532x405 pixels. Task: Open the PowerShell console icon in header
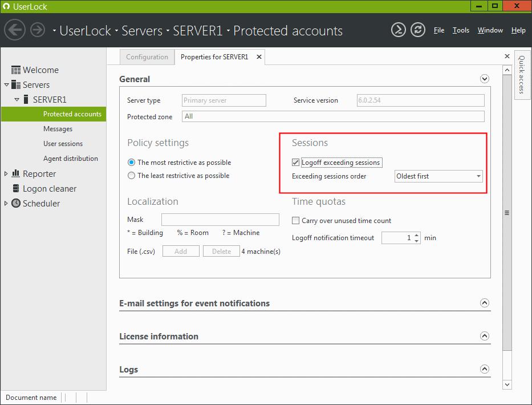[x=399, y=30]
